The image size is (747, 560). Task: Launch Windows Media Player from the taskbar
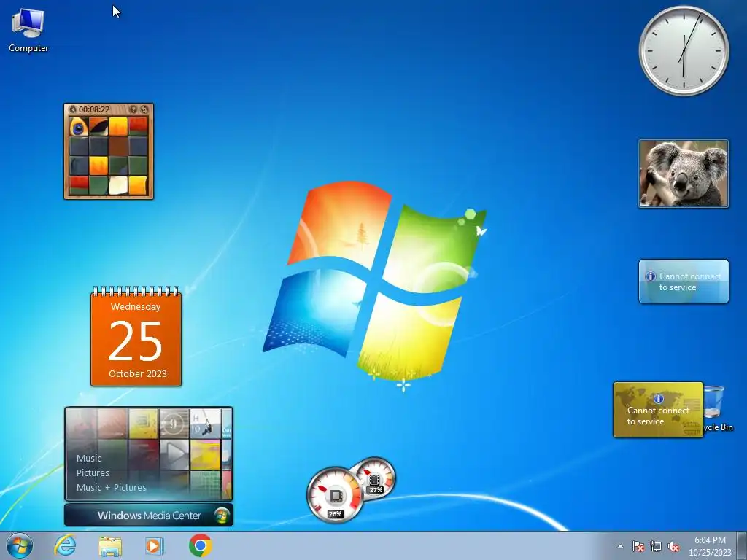click(155, 545)
